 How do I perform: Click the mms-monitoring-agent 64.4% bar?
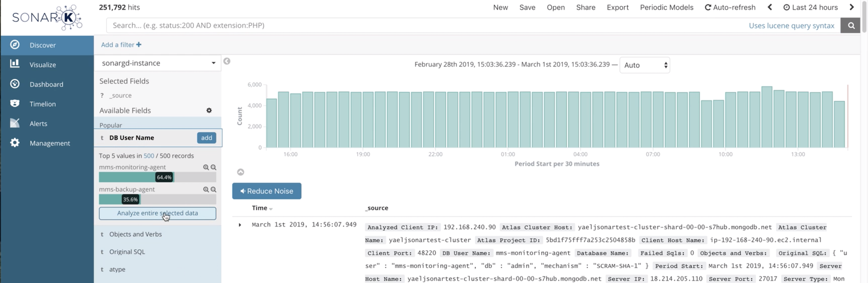tap(157, 177)
